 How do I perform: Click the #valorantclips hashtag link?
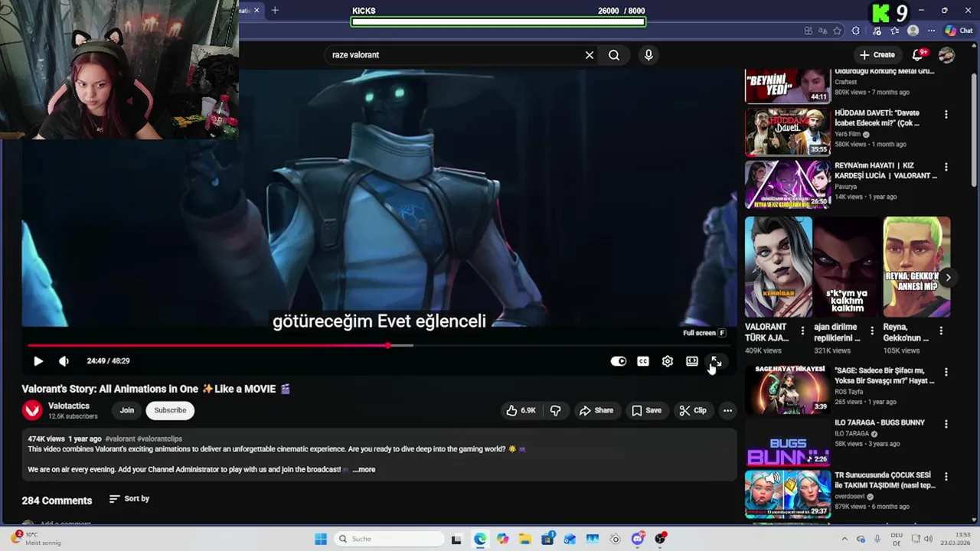[x=159, y=439]
